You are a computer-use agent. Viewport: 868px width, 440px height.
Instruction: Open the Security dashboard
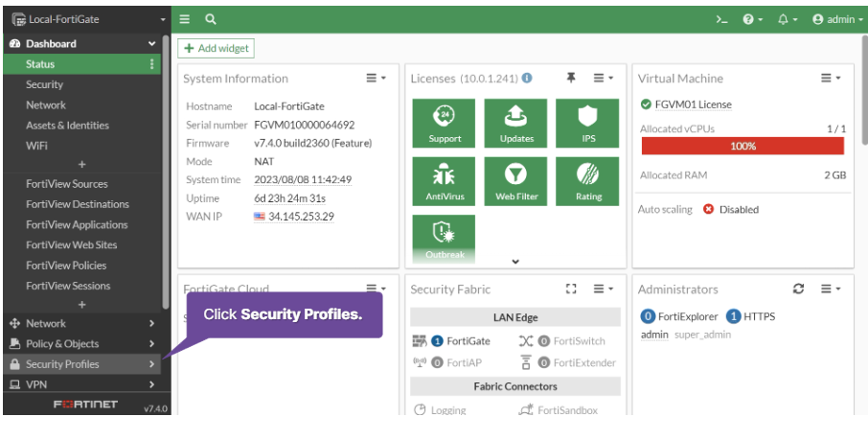click(x=44, y=84)
